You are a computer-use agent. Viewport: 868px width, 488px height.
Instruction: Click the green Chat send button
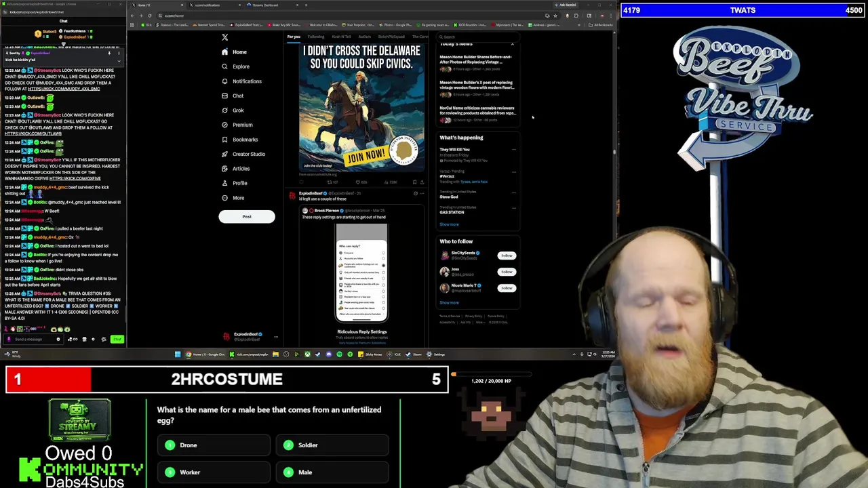point(117,339)
